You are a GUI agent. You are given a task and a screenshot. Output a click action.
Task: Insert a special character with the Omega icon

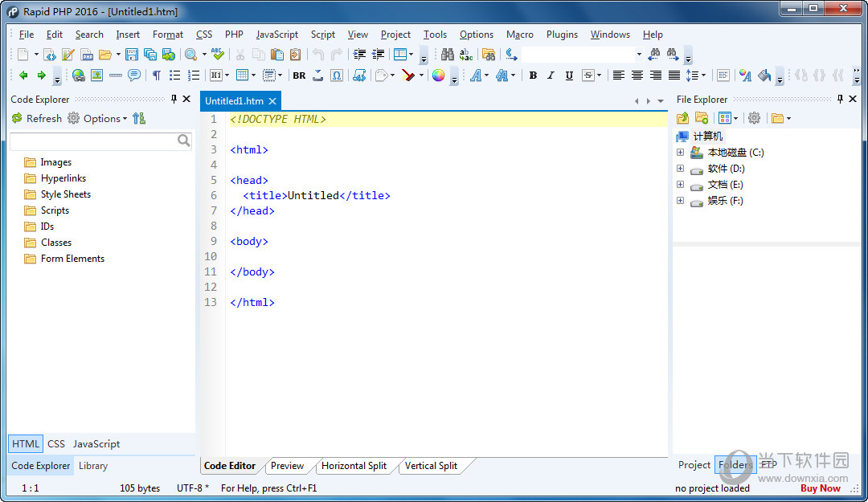pyautogui.click(x=337, y=76)
